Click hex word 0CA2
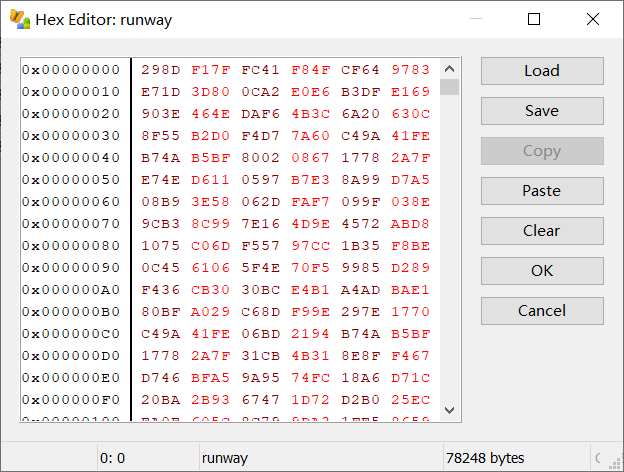This screenshot has width=624, height=472. (x=261, y=92)
